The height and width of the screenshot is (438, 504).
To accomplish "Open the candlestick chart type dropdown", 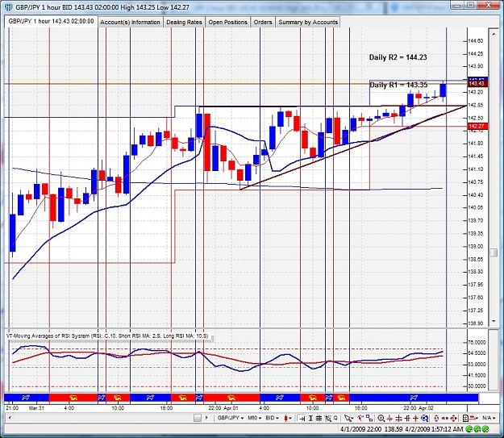I will tap(288, 418).
